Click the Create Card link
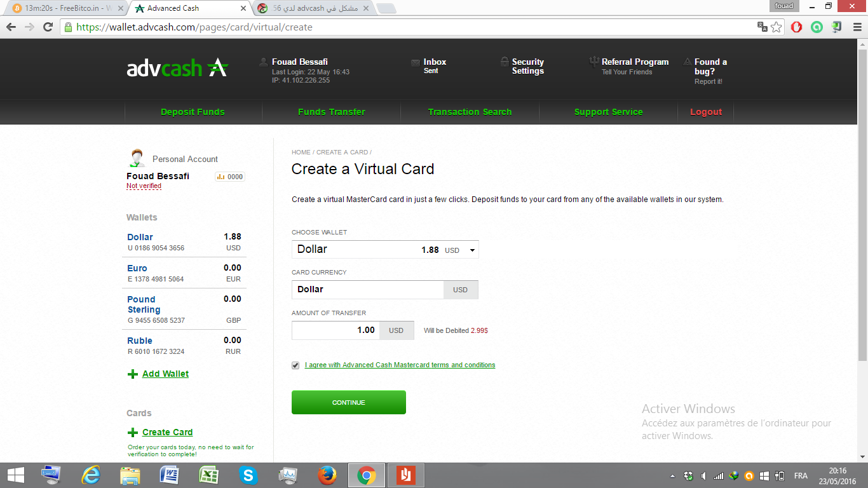Image resolution: width=868 pixels, height=488 pixels. (x=167, y=433)
